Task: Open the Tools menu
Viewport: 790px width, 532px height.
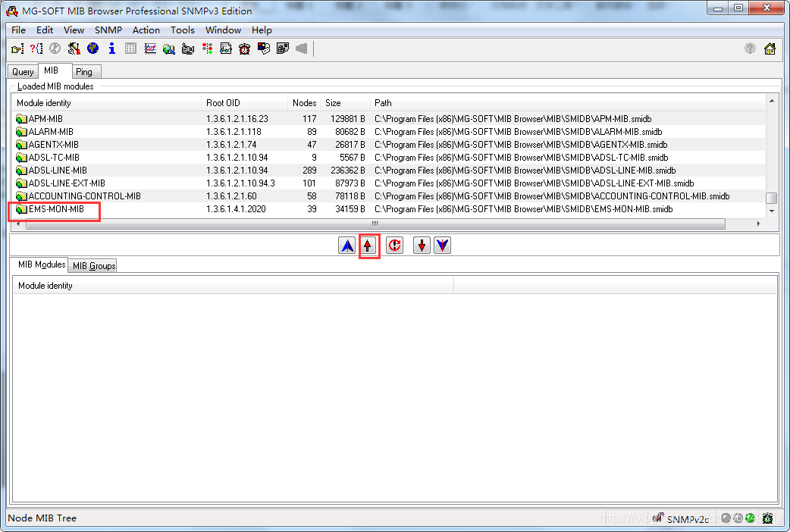Action: point(183,30)
